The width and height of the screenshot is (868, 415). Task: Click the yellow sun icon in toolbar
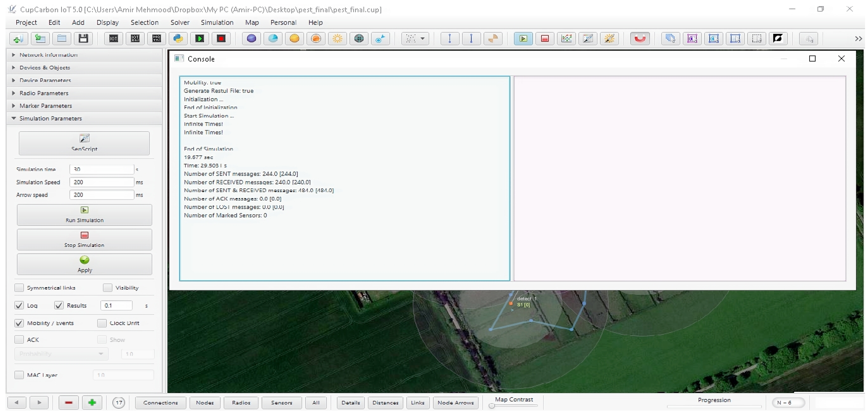pos(337,39)
